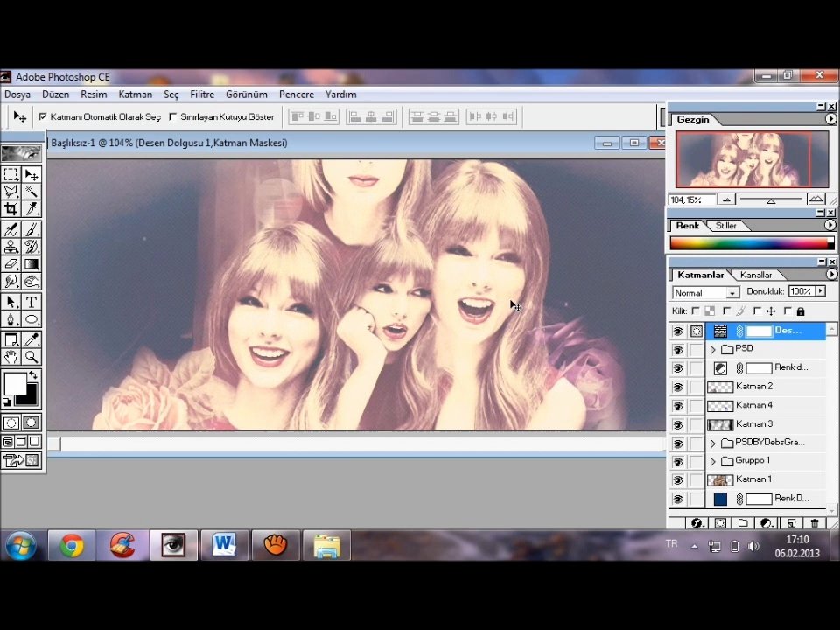Reset default foreground and background colors
840x630 pixels.
(x=7, y=402)
